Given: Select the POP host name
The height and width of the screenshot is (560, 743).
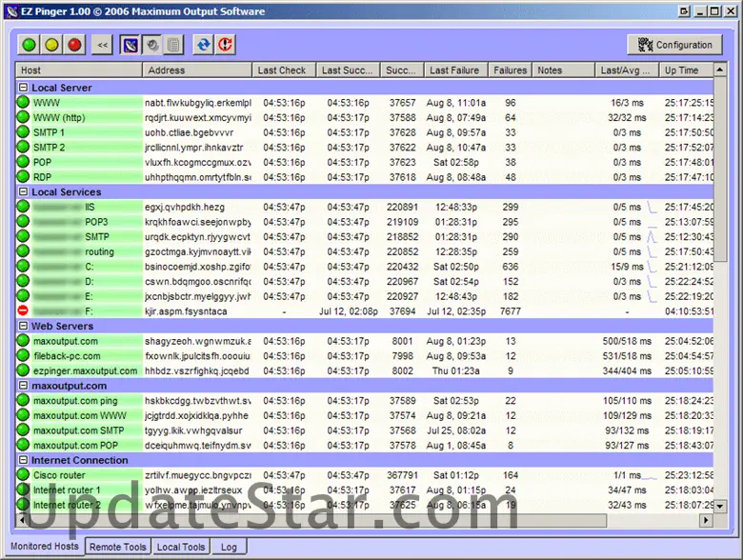Looking at the screenshot, I should click(42, 162).
